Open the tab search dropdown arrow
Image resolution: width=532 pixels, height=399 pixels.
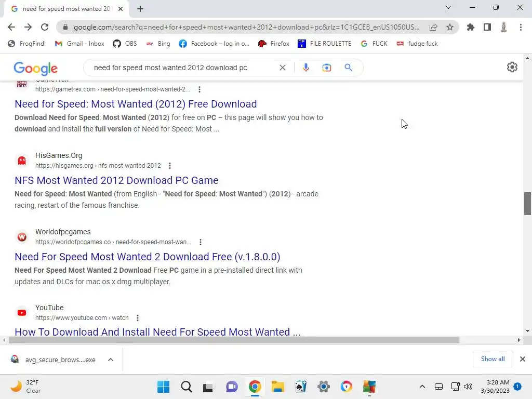[x=448, y=7]
